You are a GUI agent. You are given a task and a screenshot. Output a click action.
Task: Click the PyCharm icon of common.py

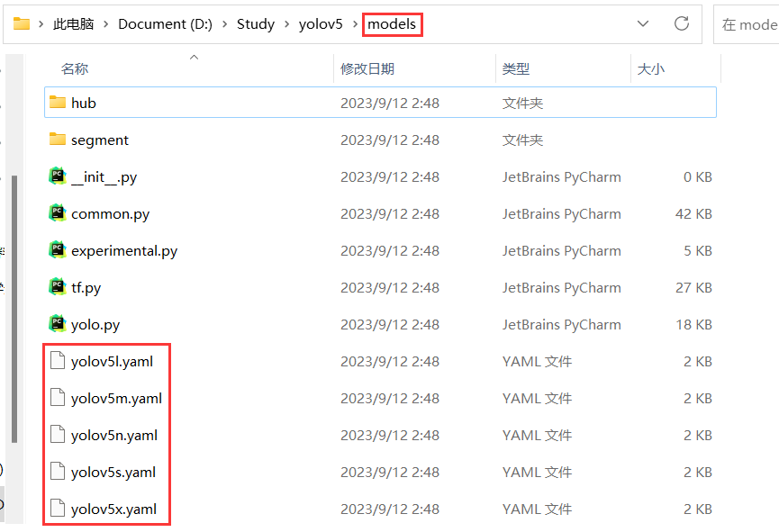click(58, 213)
